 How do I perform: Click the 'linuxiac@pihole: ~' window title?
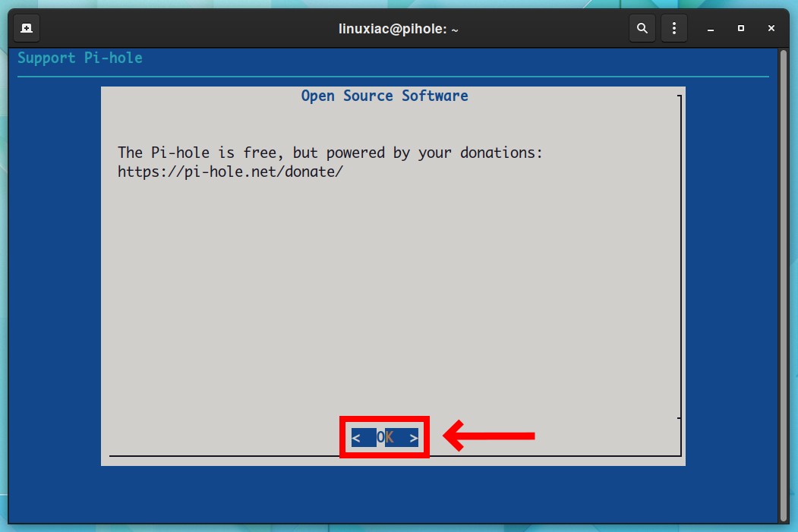(x=399, y=29)
